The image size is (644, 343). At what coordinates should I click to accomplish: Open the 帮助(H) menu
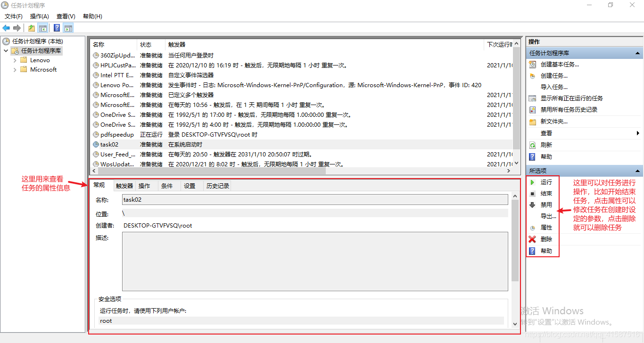coord(92,16)
